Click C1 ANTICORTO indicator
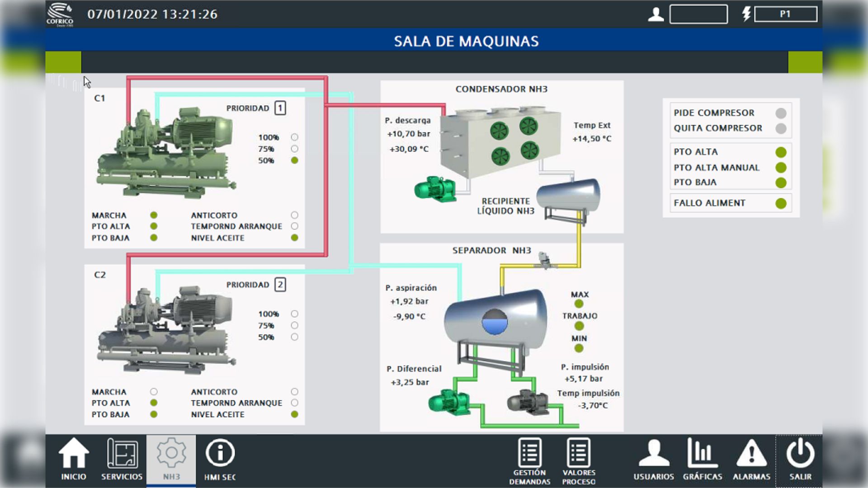 (295, 216)
